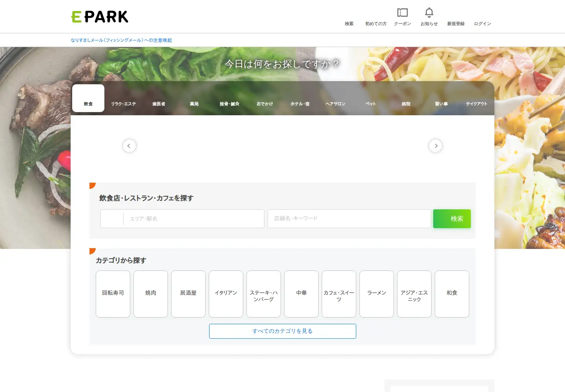Open the イタリアン category card
565x392 pixels.
(x=226, y=294)
